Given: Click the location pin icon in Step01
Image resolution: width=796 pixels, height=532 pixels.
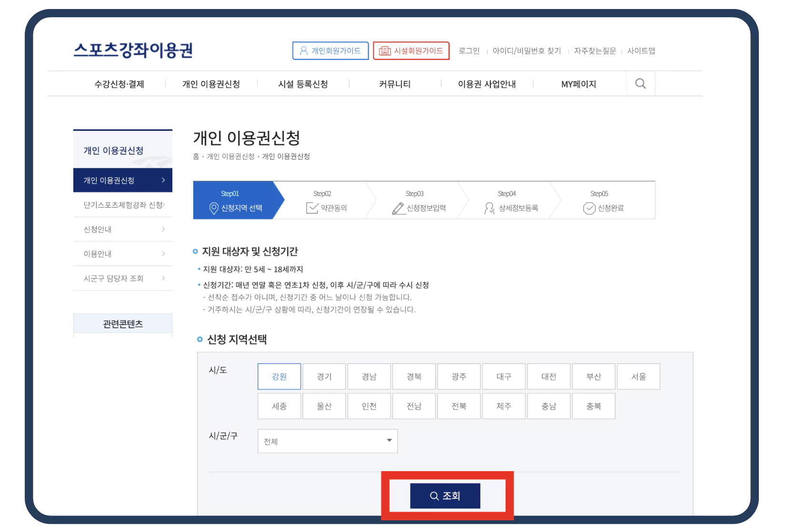Looking at the screenshot, I should click(214, 208).
